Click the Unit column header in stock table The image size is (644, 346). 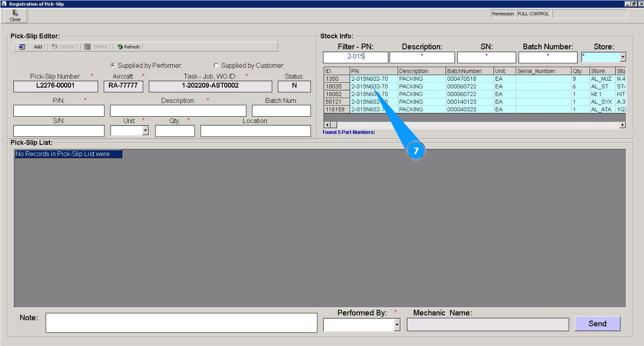505,72
